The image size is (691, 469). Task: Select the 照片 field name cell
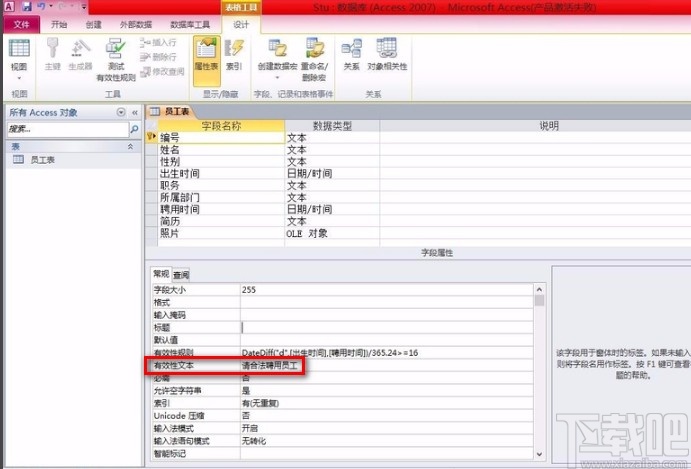tap(221, 233)
